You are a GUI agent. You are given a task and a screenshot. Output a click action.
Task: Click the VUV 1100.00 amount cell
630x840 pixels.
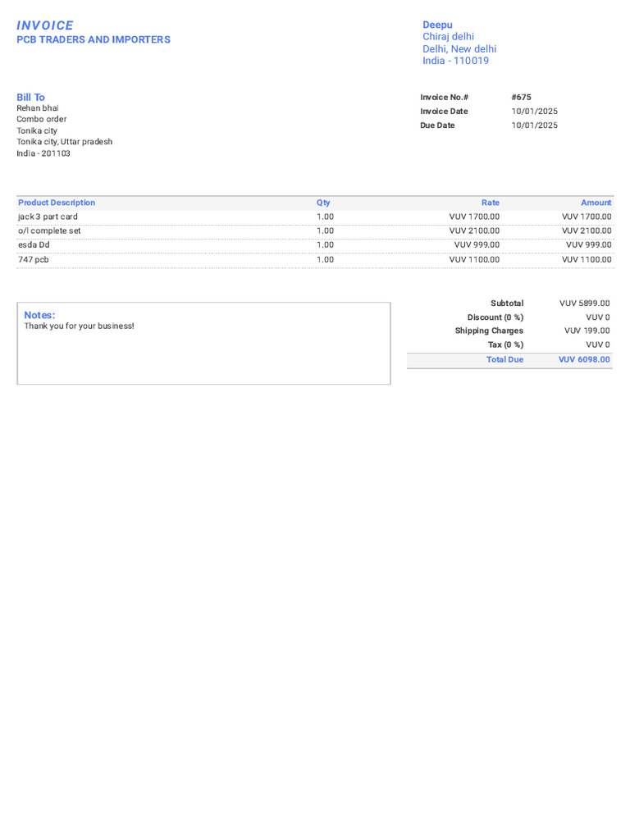(586, 259)
